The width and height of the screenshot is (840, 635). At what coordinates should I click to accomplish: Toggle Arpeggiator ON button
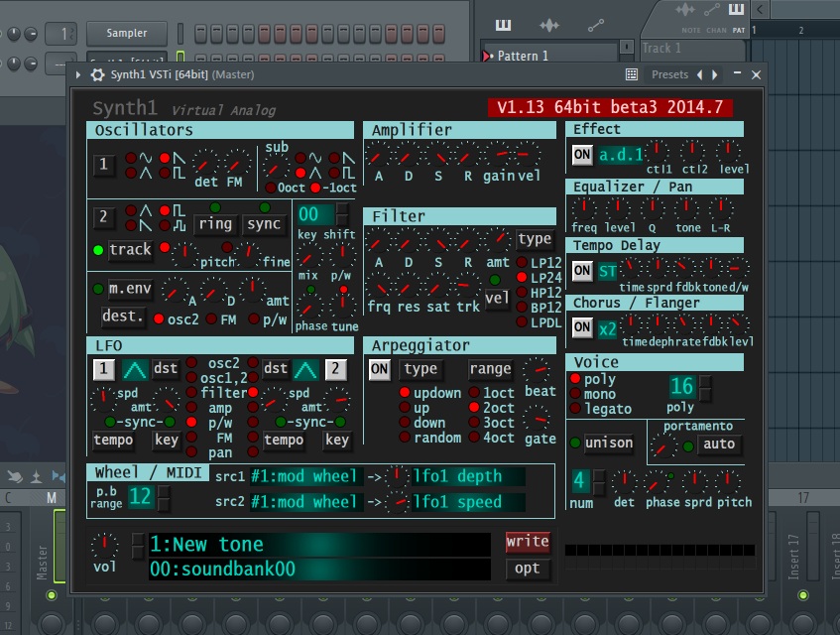tap(379, 369)
